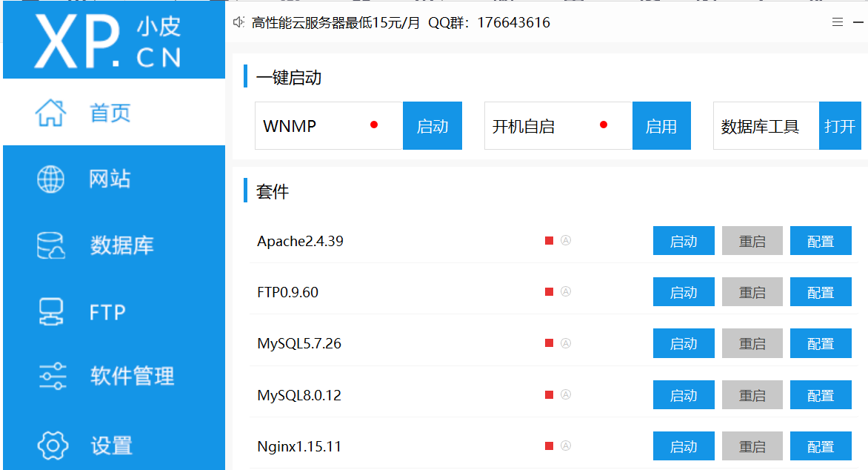
Task: Click the 一键启动 section heading
Action: [x=288, y=77]
